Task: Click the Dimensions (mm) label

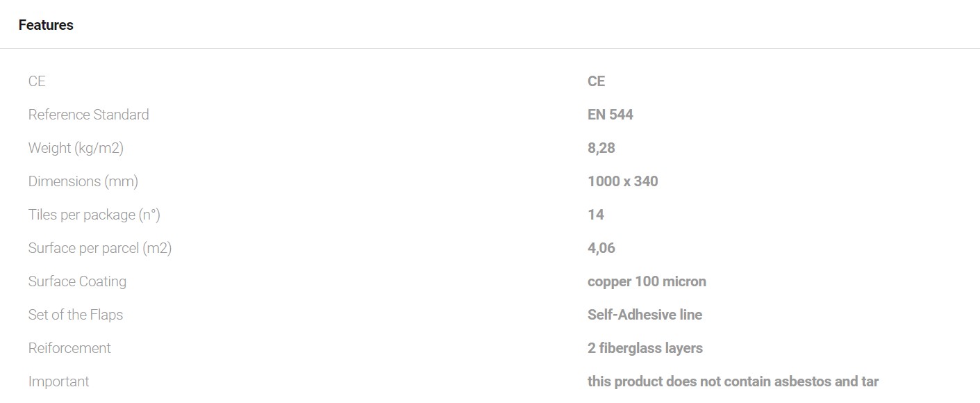Action: click(83, 181)
